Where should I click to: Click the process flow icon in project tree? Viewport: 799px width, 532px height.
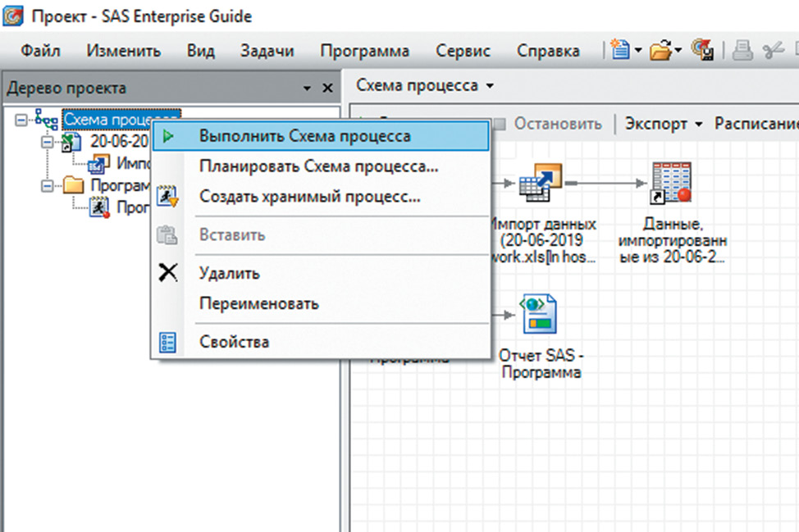coord(47,120)
